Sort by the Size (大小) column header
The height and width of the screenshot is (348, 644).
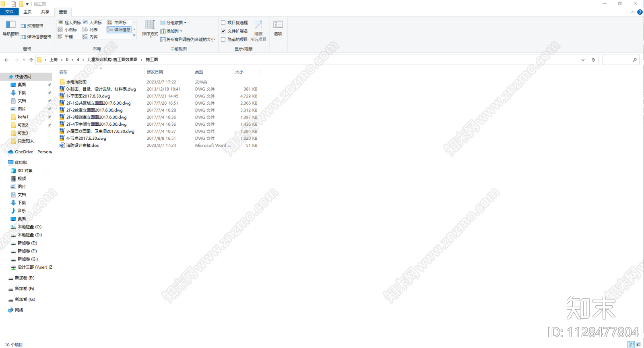(247, 72)
